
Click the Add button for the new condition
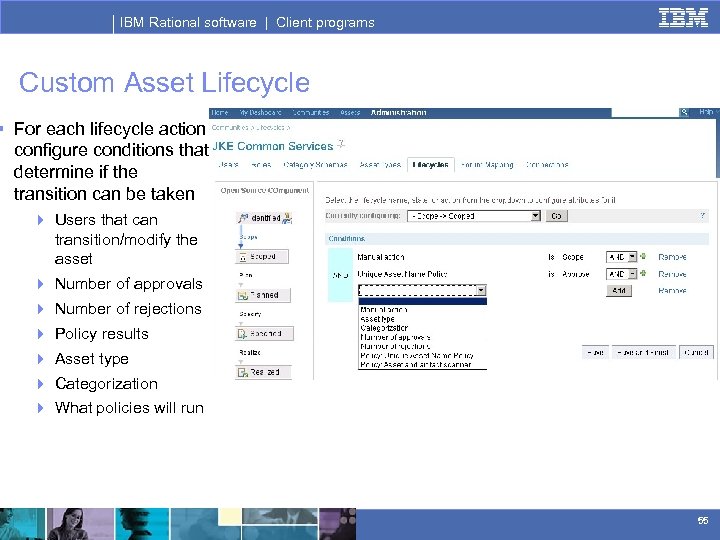619,291
